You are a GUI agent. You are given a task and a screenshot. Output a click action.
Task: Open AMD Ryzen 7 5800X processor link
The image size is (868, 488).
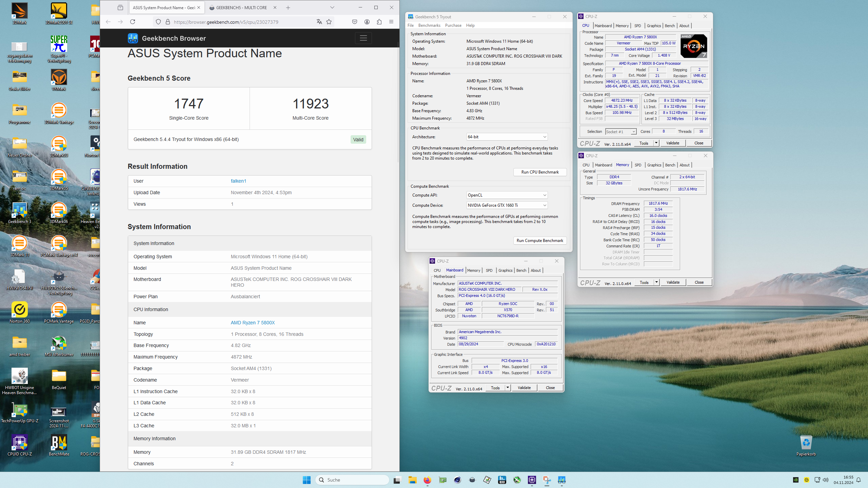[253, 323]
